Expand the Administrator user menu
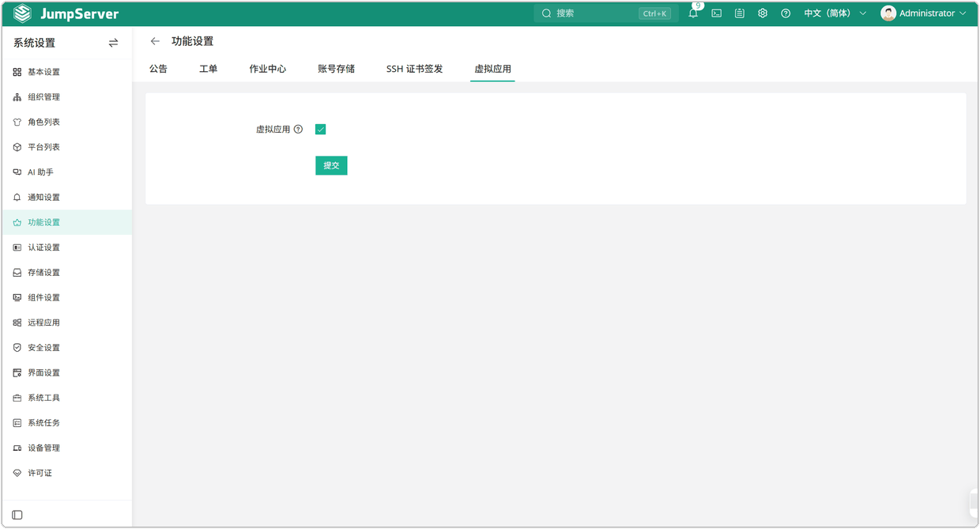This screenshot has height=529, width=980. pyautogui.click(x=924, y=13)
